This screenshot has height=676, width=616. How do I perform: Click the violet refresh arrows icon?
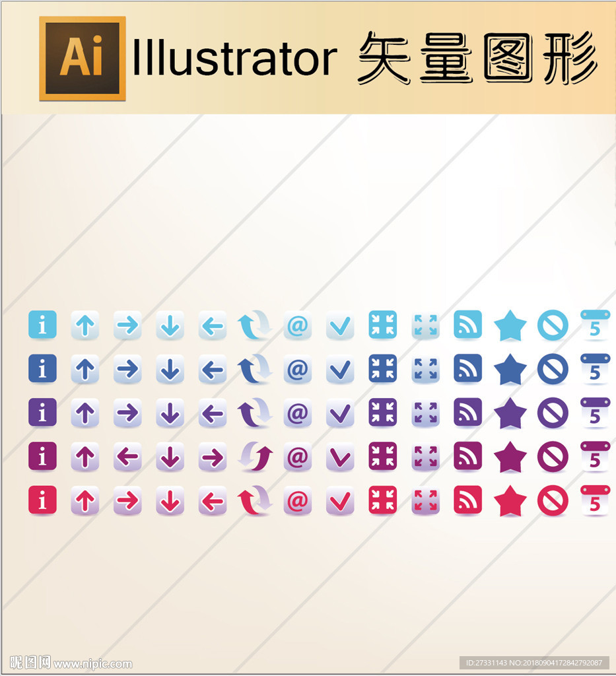pos(255,413)
